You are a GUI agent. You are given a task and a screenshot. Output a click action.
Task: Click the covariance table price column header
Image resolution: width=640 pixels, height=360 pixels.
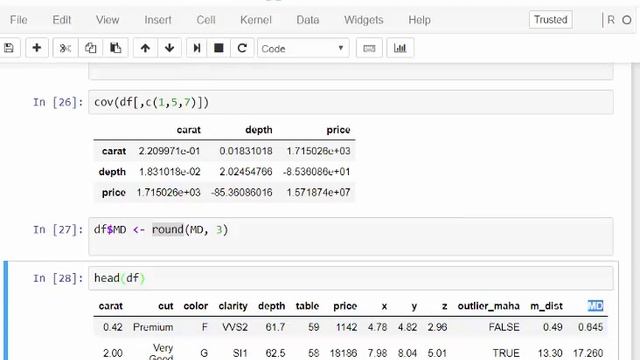[x=338, y=130]
